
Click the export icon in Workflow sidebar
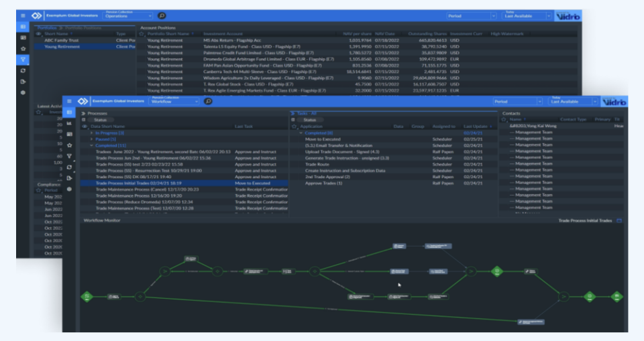tap(69, 178)
